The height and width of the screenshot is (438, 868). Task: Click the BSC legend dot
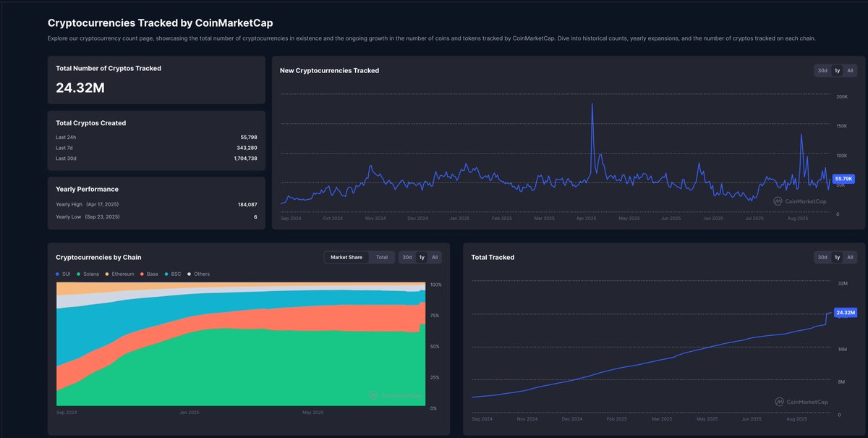click(x=166, y=274)
